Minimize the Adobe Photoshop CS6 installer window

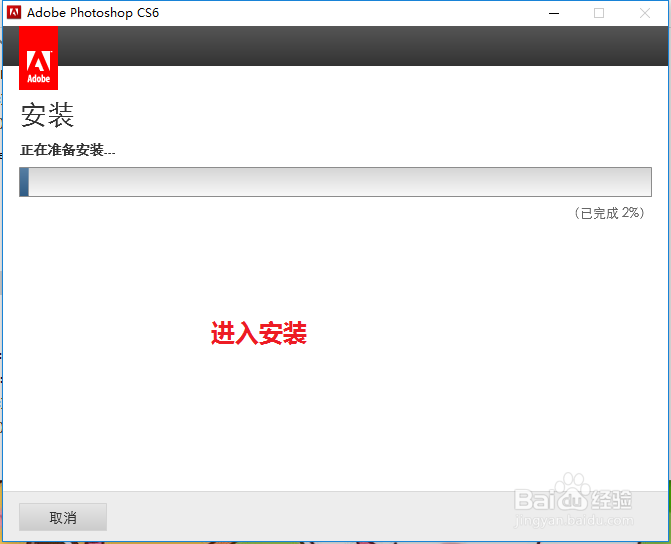pos(554,13)
